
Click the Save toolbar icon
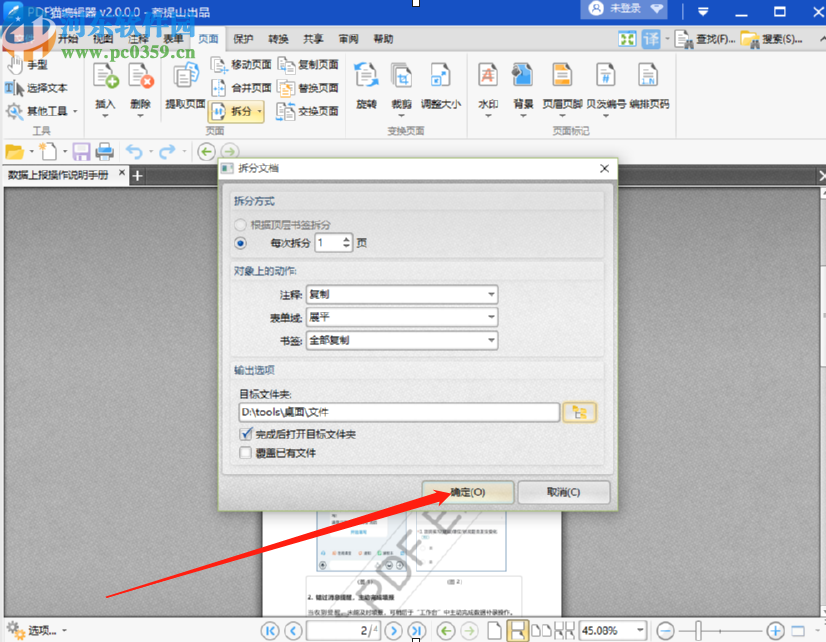click(x=81, y=152)
